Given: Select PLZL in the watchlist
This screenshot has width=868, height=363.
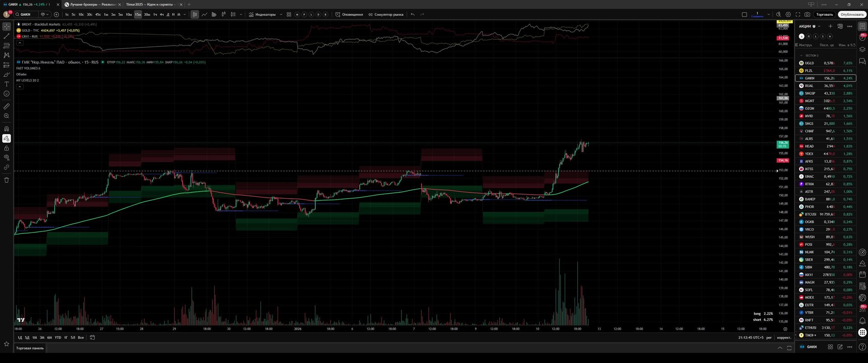Looking at the screenshot, I should tap(826, 70).
